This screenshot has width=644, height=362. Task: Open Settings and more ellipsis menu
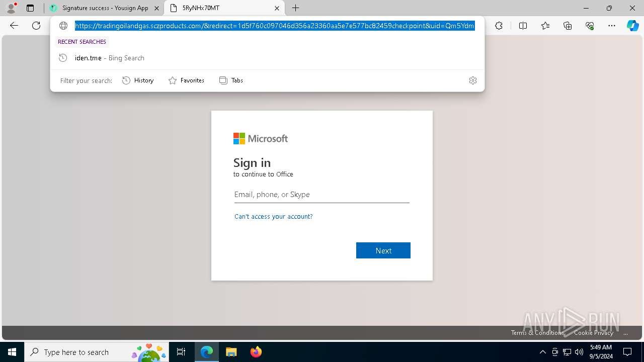coord(612,26)
